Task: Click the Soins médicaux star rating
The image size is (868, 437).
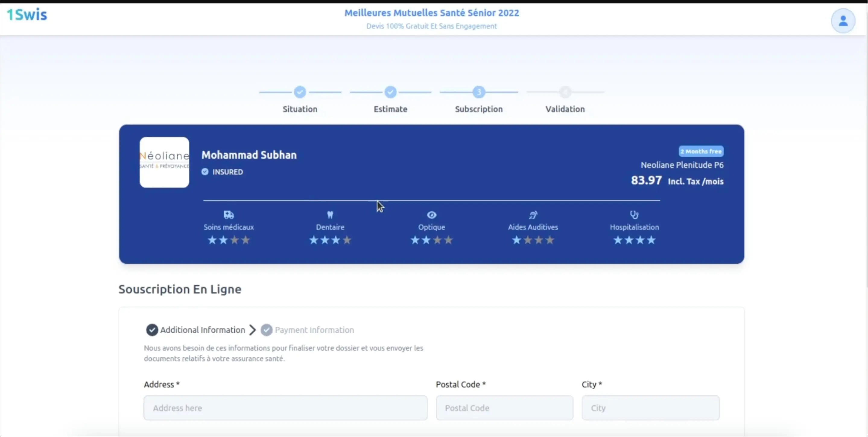Action: click(229, 240)
